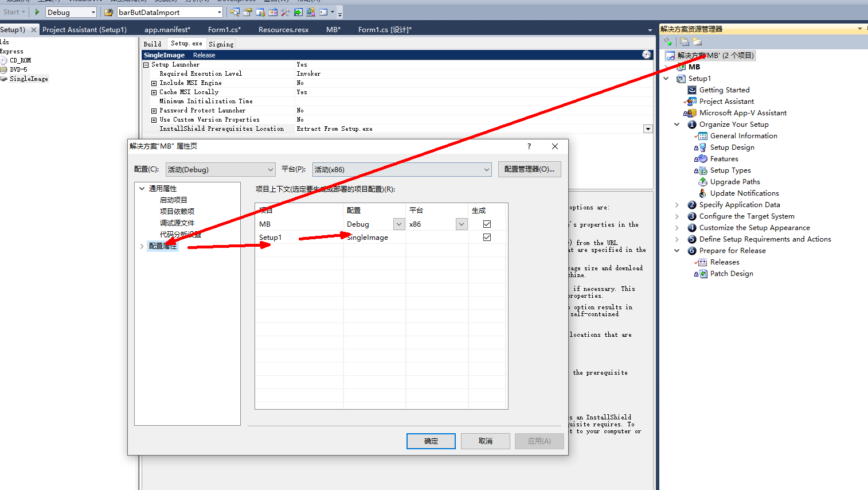Image resolution: width=868 pixels, height=490 pixels.
Task: Expand the 配置属性 tree node
Action: (142, 246)
